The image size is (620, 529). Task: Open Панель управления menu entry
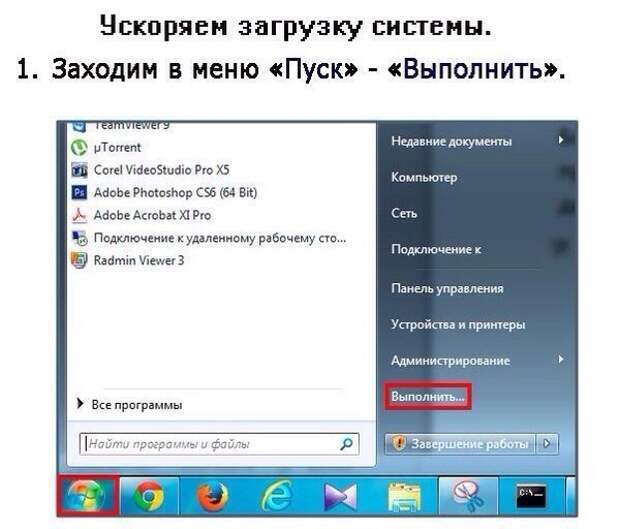(x=447, y=289)
